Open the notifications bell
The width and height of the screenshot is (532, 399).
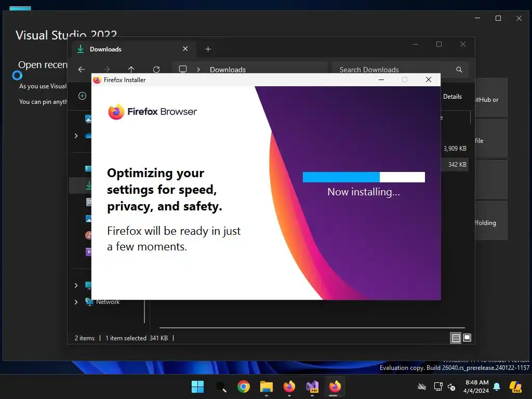tap(497, 387)
